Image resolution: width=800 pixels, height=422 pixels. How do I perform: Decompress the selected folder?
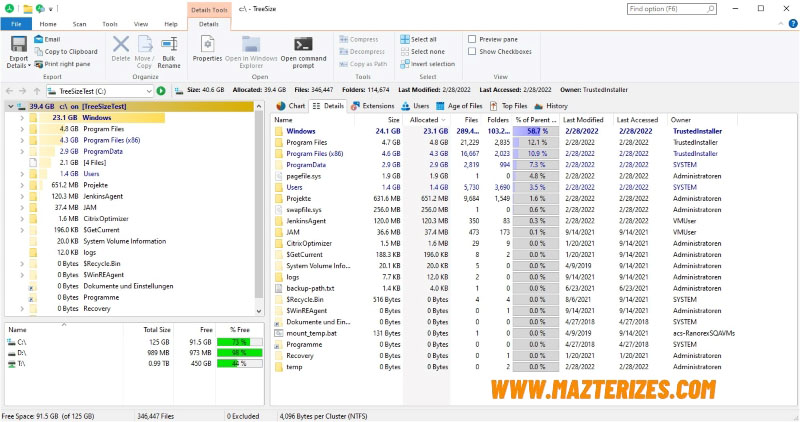coord(362,52)
